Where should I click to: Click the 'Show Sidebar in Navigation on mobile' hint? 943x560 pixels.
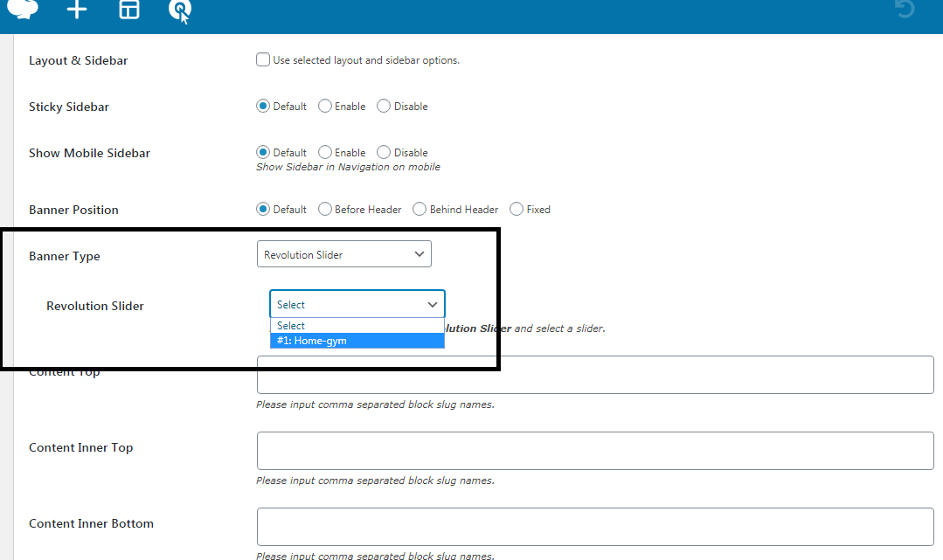coord(348,167)
